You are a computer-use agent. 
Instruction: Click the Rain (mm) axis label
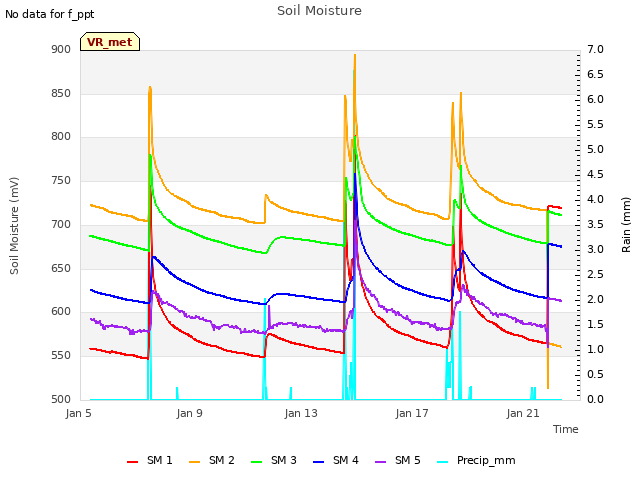[626, 225]
